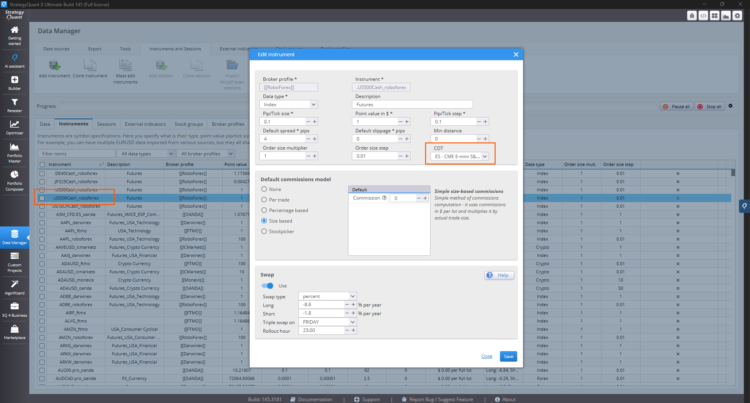This screenshot has width=750, height=403.
Task: Increase Pip/Tick size with plus button
Action: (x=315, y=122)
